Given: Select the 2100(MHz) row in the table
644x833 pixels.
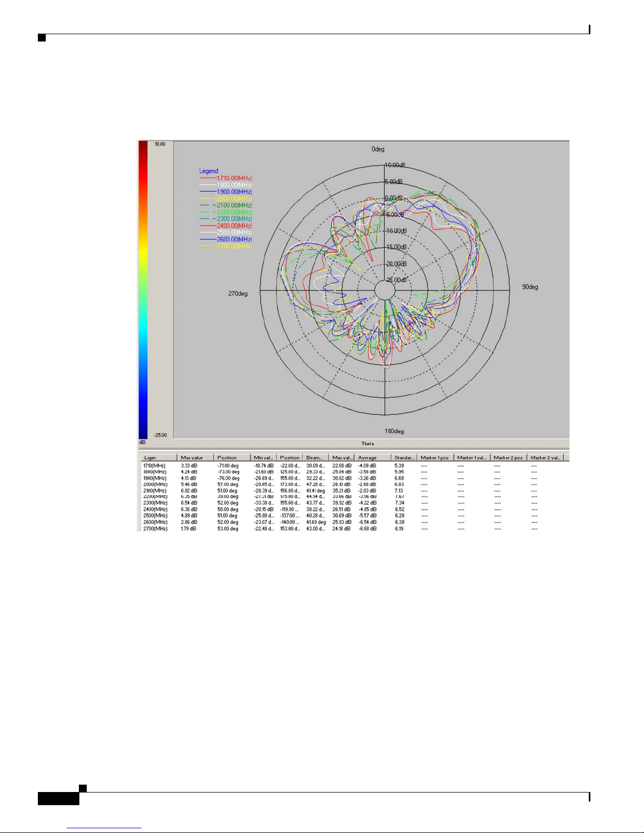Looking at the screenshot, I should tap(155, 491).
